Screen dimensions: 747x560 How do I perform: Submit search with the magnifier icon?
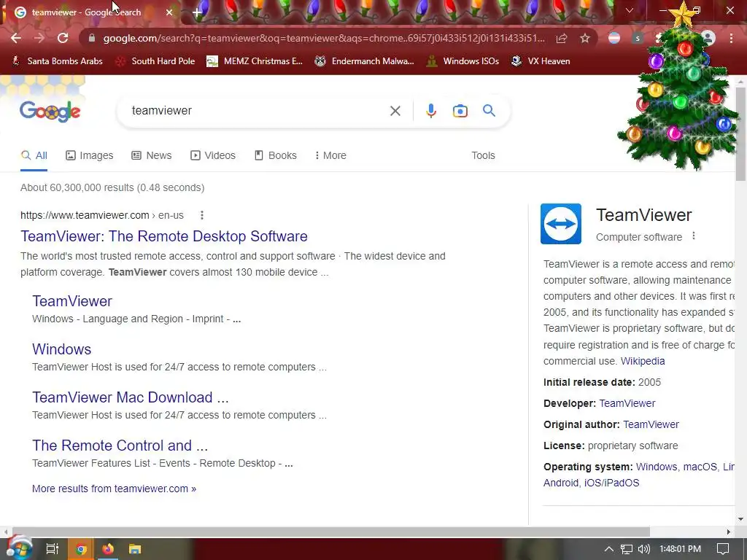click(489, 111)
